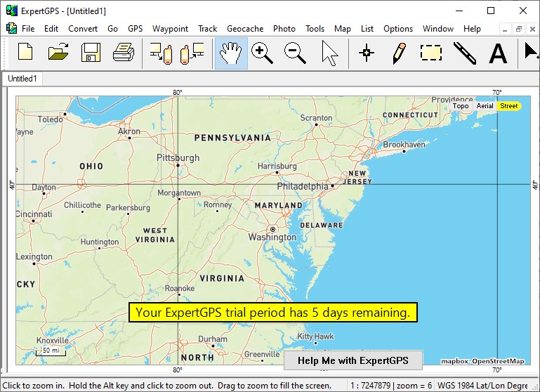Open the File menu
Screen dimensions: 540x392
coord(28,29)
